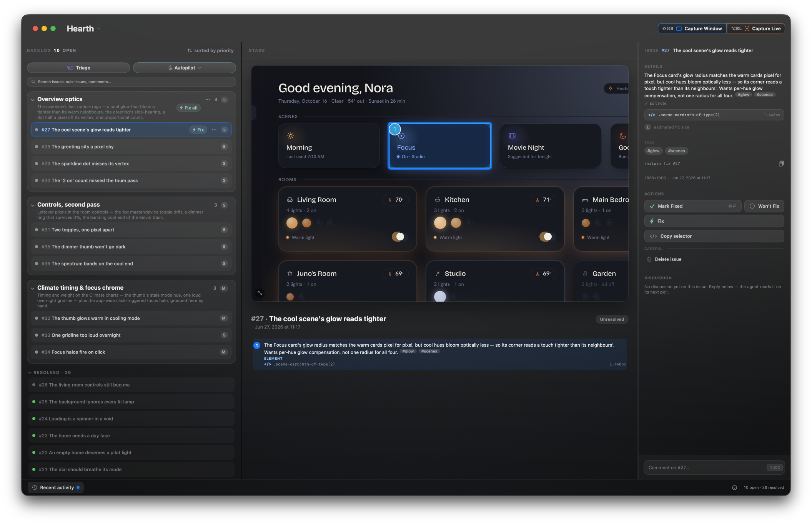Screen dimensions: 812x524
Task: Focus the Comment on #27 field
Action: pyautogui.click(x=714, y=467)
